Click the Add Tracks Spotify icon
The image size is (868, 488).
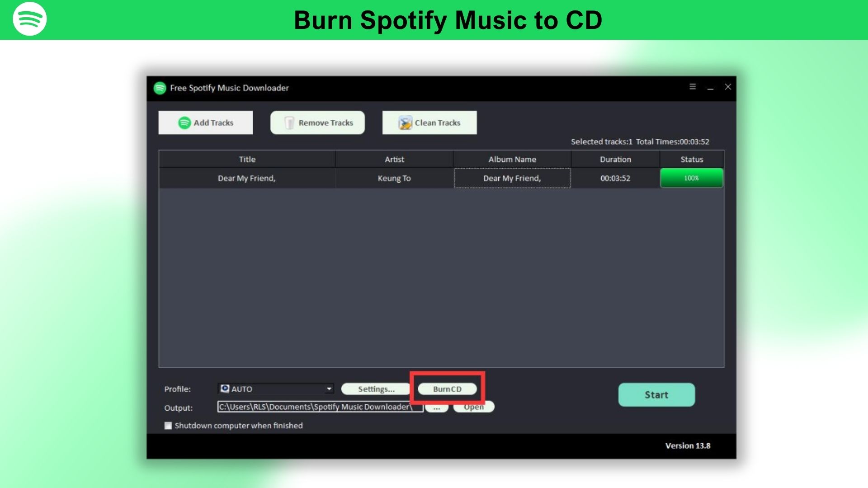pos(184,123)
